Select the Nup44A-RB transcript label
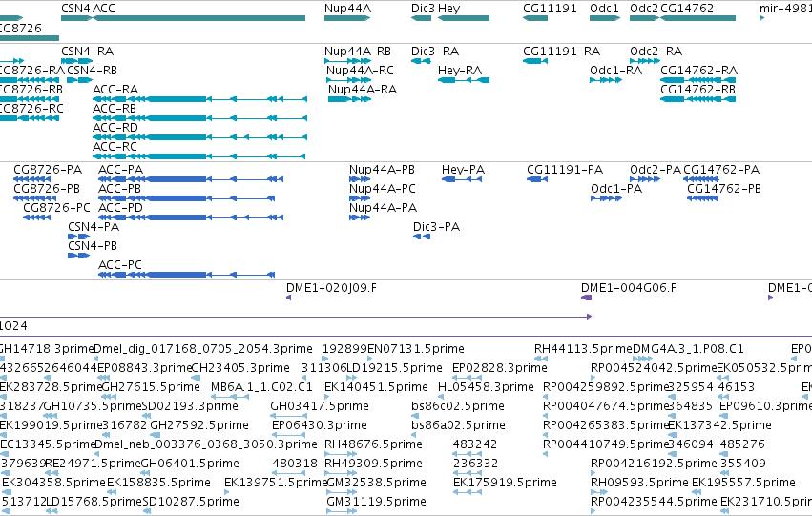 (x=357, y=51)
